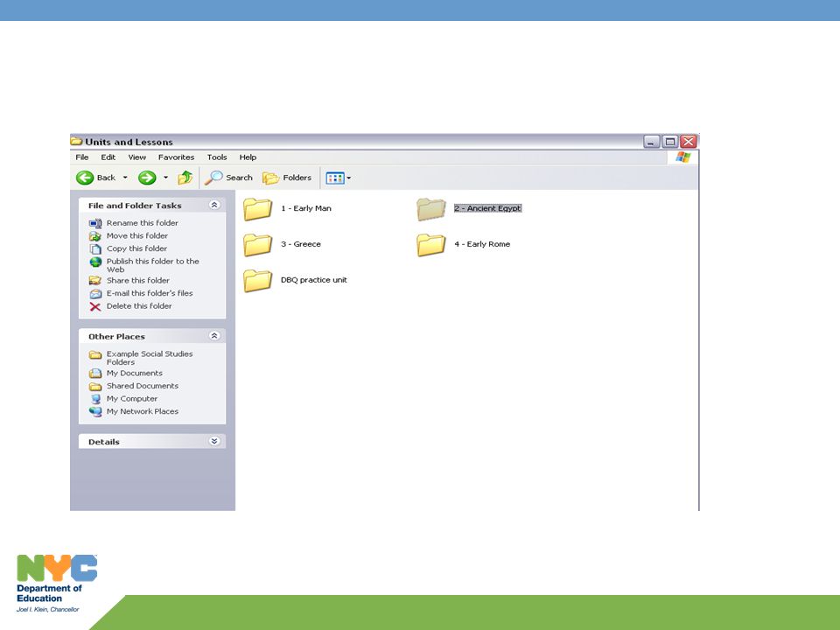Viewport: 840px width, 630px height.
Task: Click the green Forward arrow button
Action: click(x=147, y=178)
